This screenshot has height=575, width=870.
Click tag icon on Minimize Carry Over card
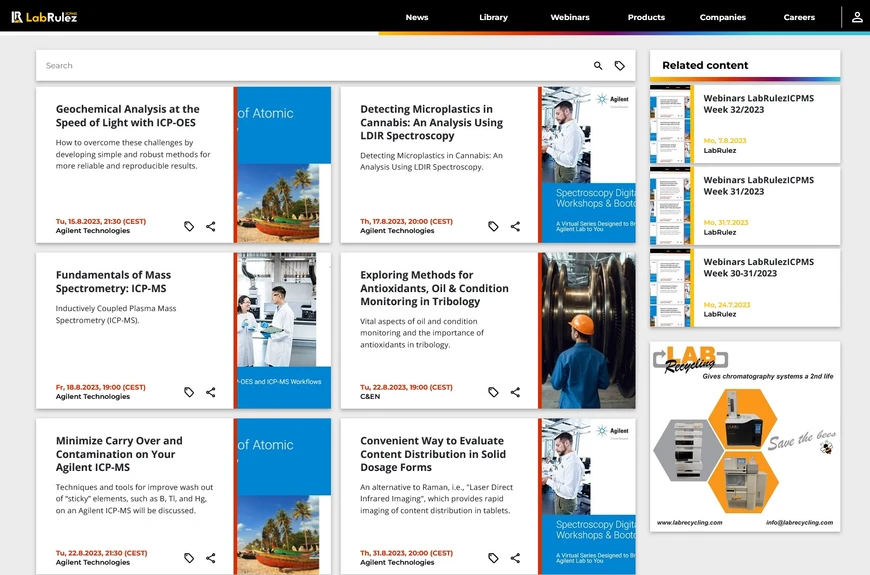tap(189, 558)
